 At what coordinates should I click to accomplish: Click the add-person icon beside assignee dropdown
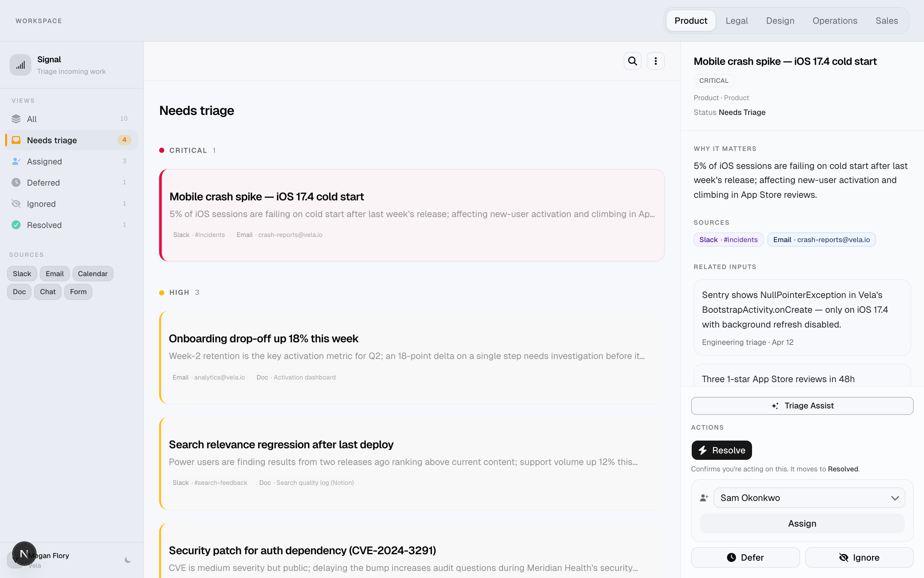point(704,498)
